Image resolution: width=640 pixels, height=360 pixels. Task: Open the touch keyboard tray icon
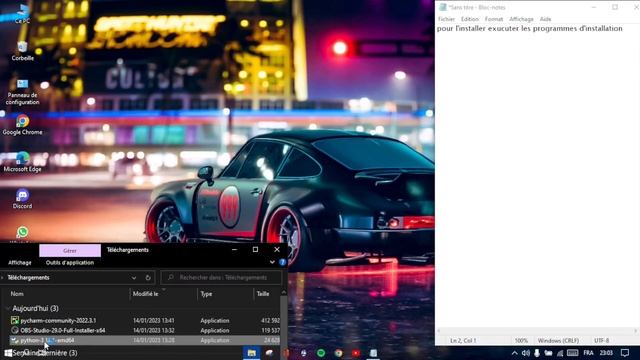[x=572, y=353]
